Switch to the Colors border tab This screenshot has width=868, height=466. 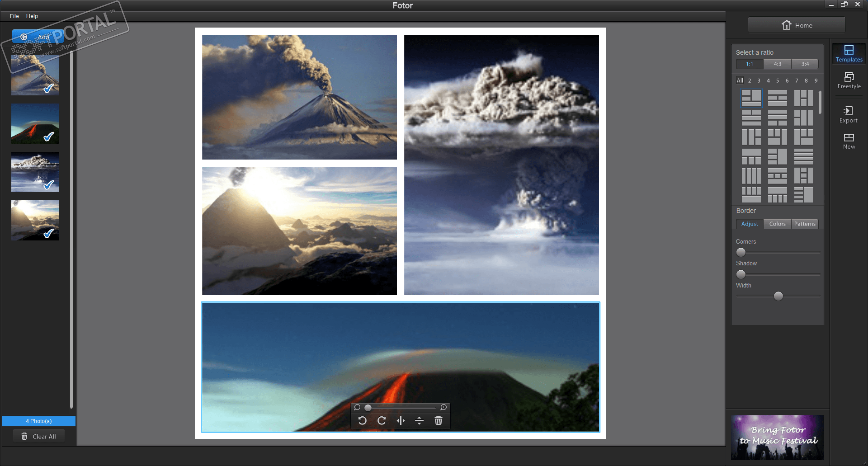[x=778, y=224]
